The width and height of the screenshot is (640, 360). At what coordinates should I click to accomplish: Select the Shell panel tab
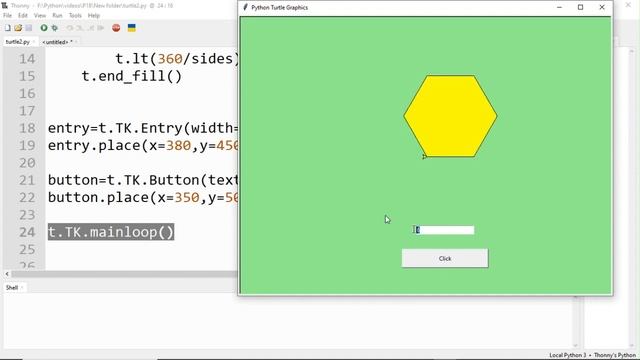tap(12, 288)
